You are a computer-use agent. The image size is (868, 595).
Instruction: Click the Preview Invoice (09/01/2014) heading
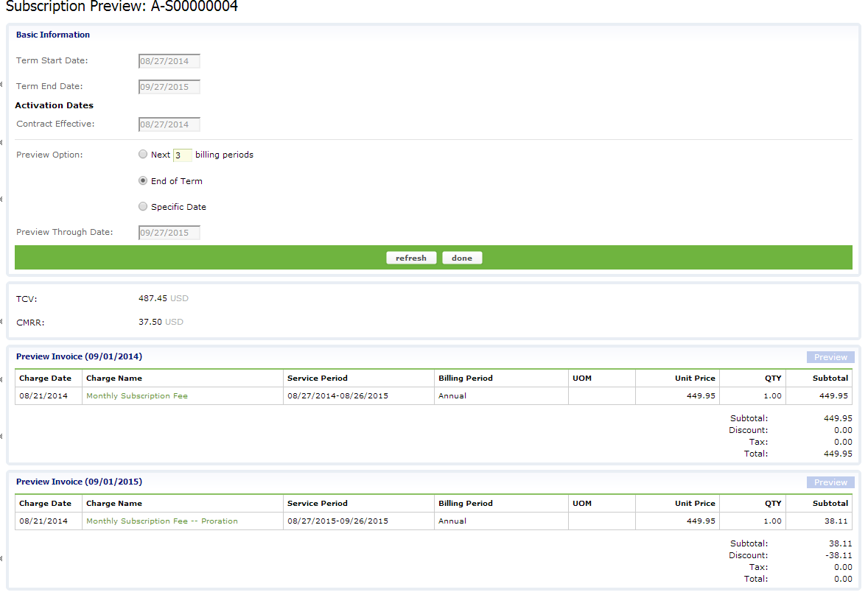point(79,356)
